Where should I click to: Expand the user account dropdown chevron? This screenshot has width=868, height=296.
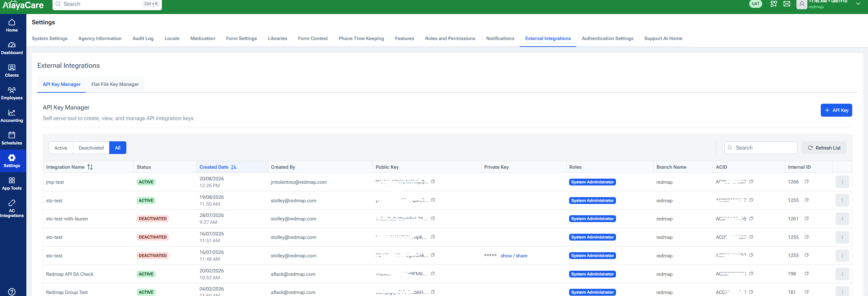(858, 4)
